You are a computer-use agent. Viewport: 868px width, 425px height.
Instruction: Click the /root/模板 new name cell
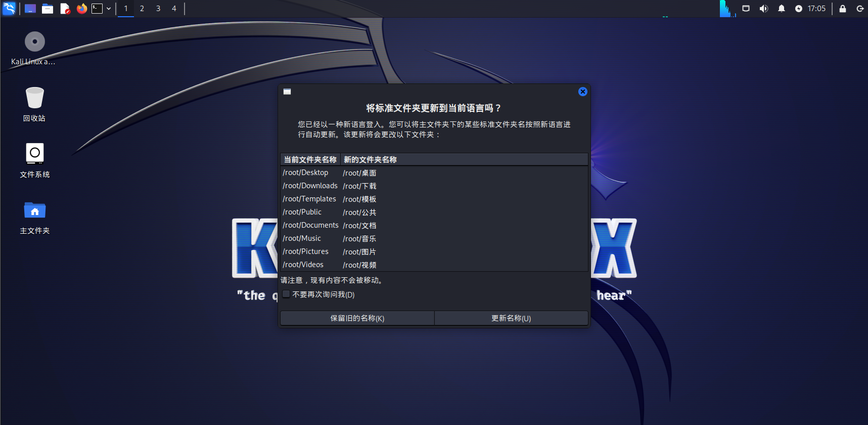point(359,199)
